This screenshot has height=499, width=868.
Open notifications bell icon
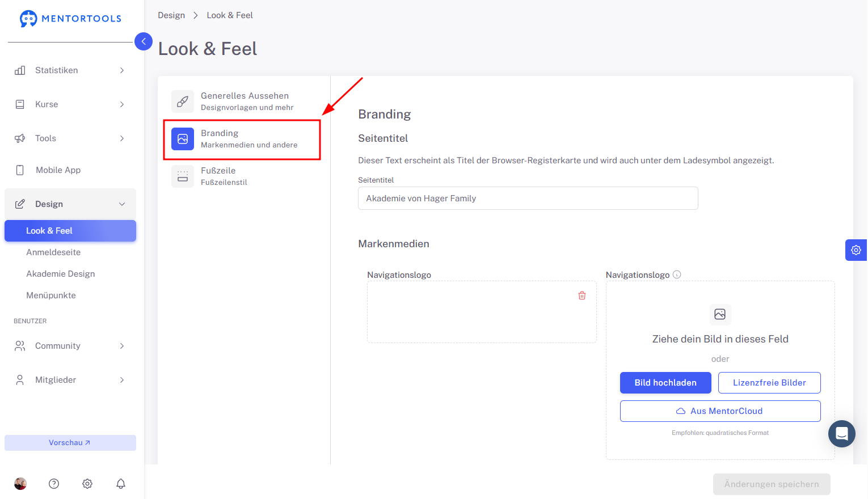[121, 484]
